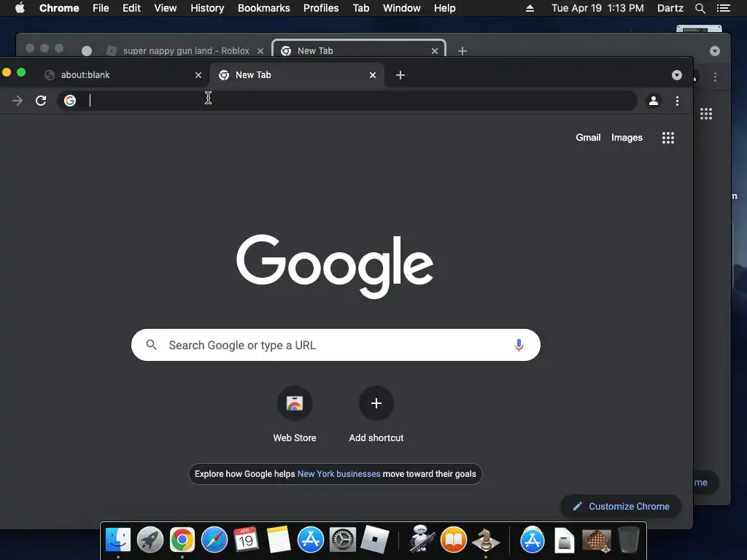
Task: Open the View menu
Action: click(x=166, y=8)
